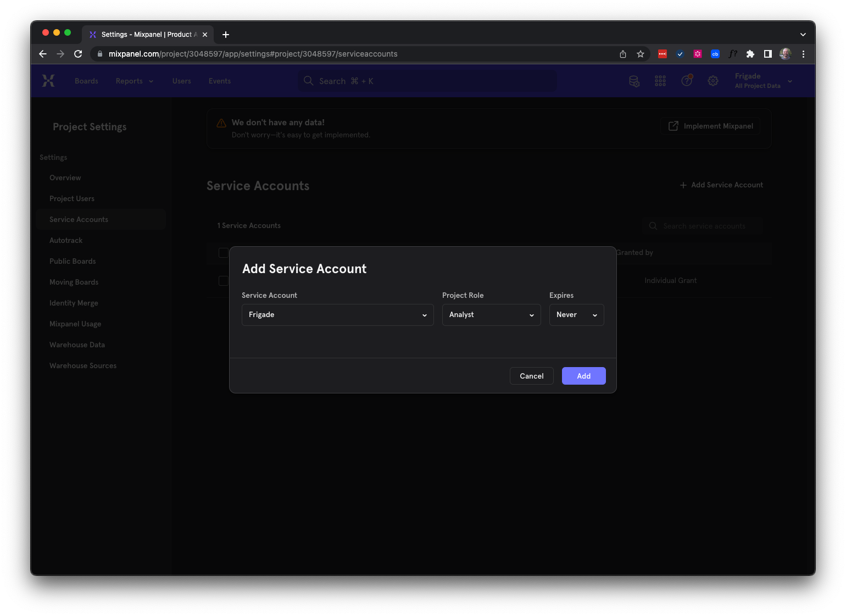Screen dimensions: 846x616
Task: Select Public Boards in settings sidebar
Action: tap(73, 261)
